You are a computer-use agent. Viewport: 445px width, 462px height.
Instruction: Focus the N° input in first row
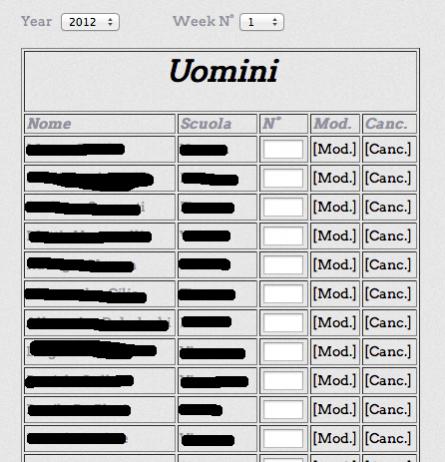point(283,149)
